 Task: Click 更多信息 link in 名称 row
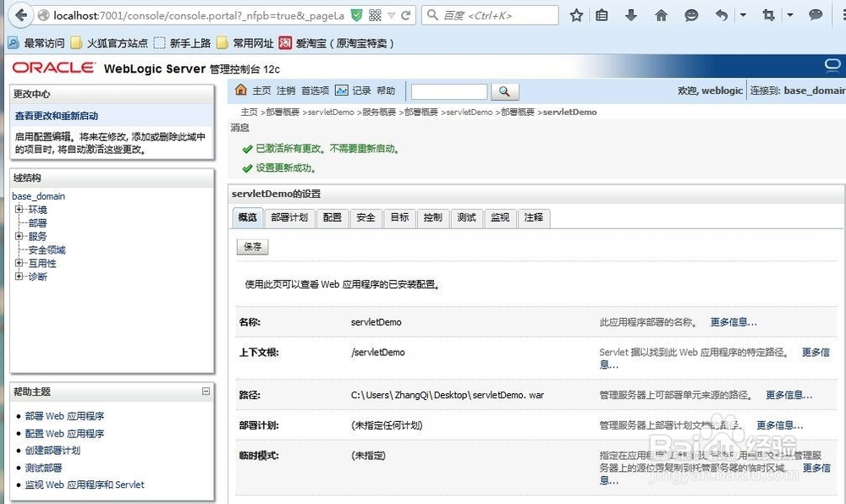[733, 322]
